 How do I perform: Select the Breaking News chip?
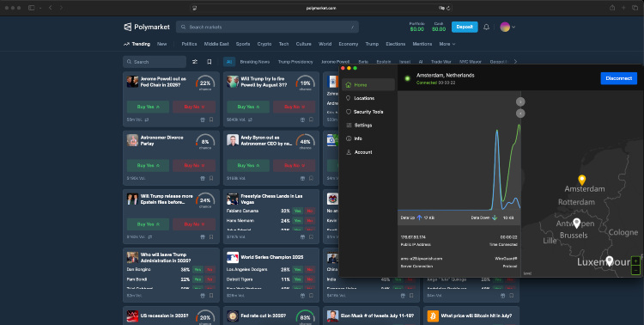[x=255, y=62]
